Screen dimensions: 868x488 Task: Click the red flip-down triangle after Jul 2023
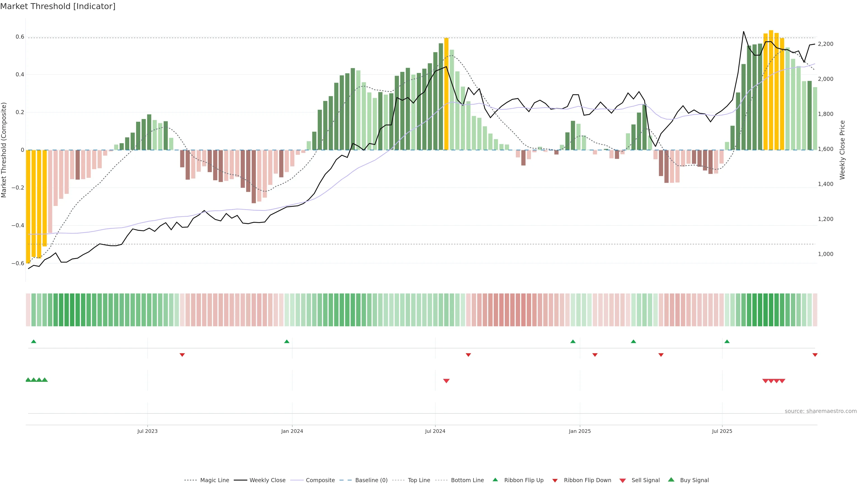182,355
